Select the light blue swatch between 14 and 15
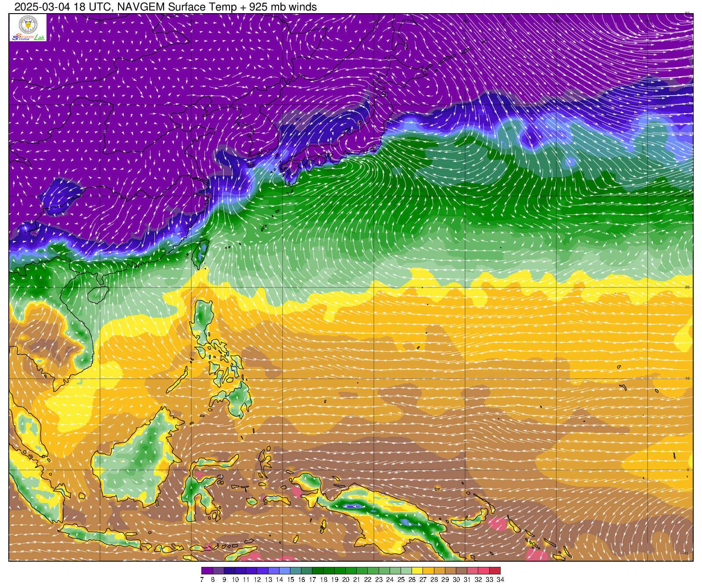The image size is (702, 588). 285,571
